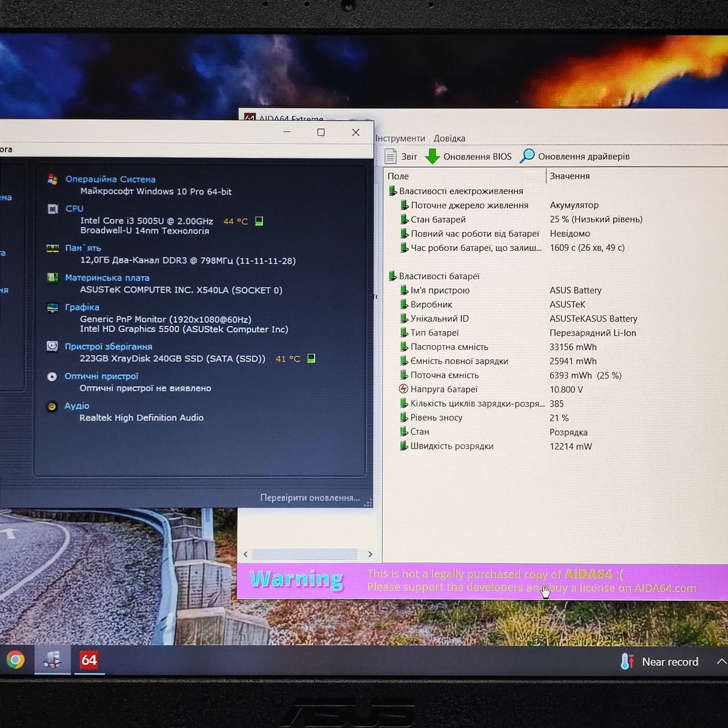Click the monitor graphics icon in Speccy
This screenshot has width=728, height=728.
click(x=52, y=308)
